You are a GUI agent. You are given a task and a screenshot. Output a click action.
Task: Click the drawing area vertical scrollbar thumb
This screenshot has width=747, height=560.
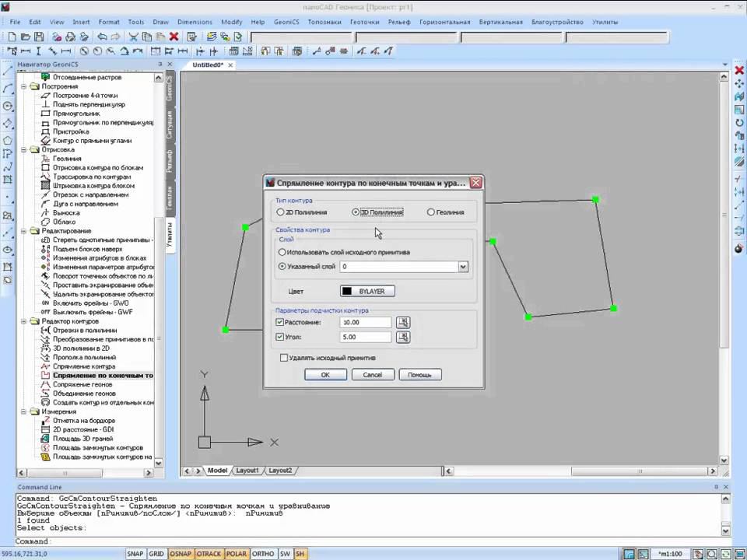[724, 215]
